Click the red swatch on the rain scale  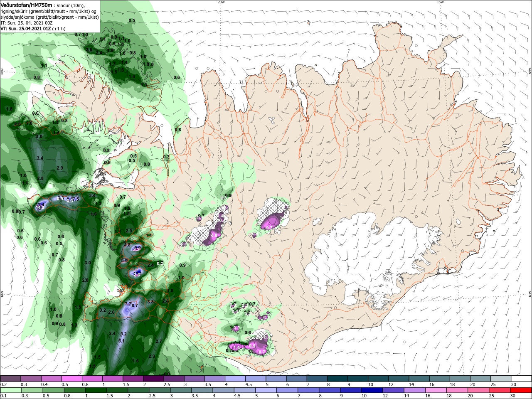pos(521,390)
